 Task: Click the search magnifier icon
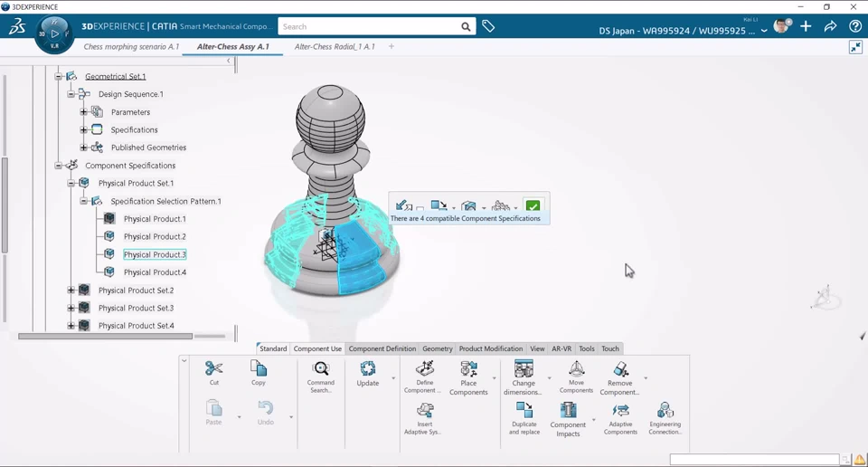(467, 26)
